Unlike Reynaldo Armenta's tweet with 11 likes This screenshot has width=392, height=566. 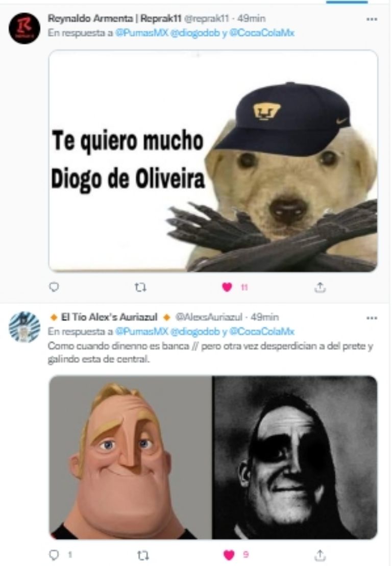tap(227, 287)
